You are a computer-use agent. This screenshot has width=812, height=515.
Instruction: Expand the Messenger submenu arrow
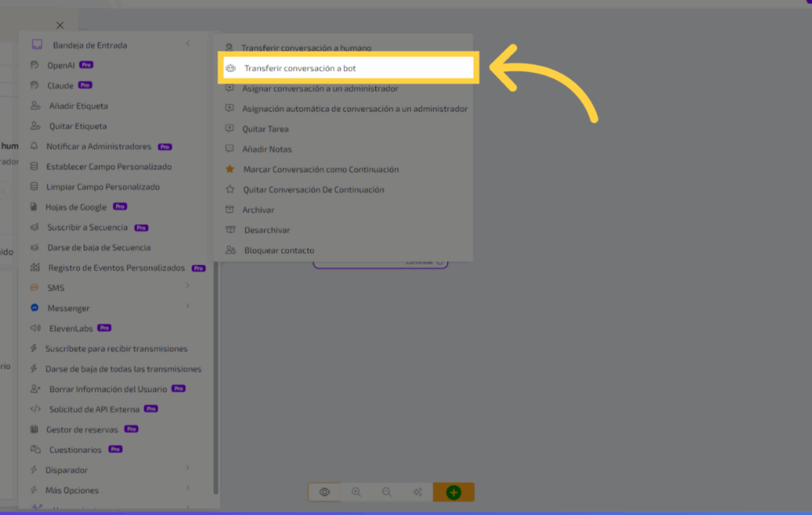pos(188,306)
